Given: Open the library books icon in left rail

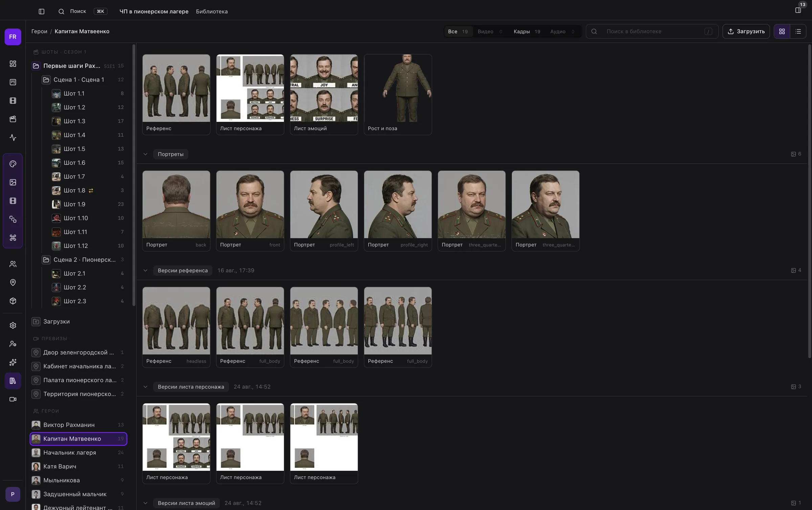Looking at the screenshot, I should point(13,381).
